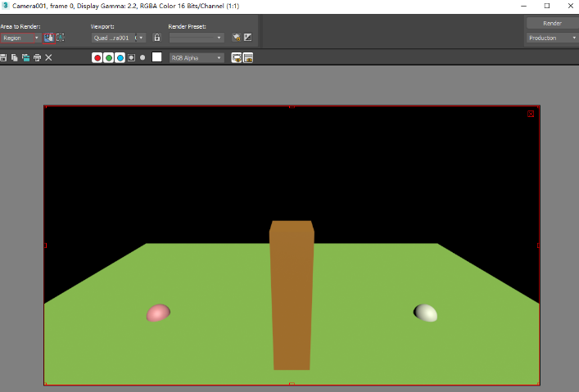Image resolution: width=579 pixels, height=392 pixels.
Task: Click the Auto Region Selected icon
Action: point(60,38)
